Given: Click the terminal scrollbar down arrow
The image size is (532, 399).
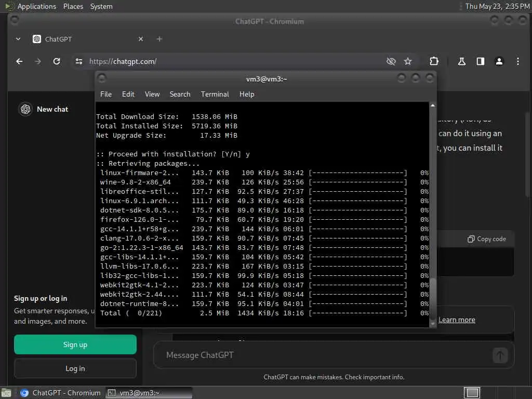Looking at the screenshot, I should click(433, 324).
